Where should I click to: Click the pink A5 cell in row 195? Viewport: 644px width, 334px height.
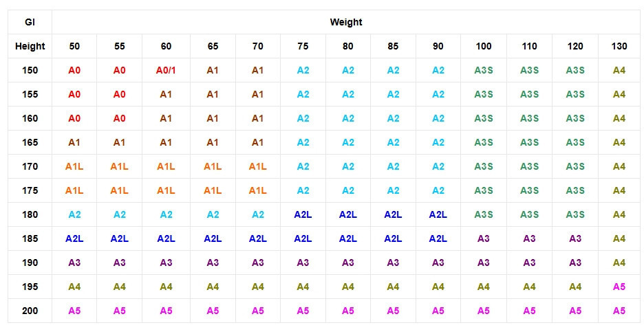click(619, 287)
